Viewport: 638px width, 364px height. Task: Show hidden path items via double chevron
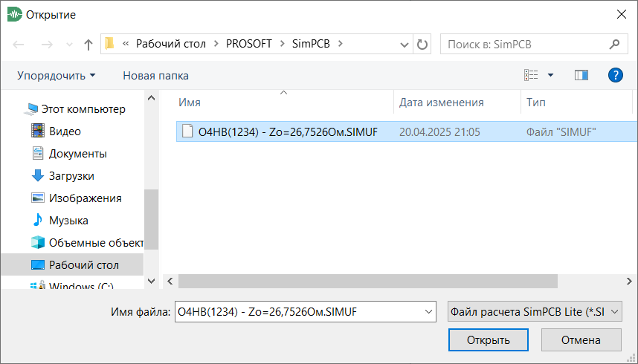click(x=126, y=44)
